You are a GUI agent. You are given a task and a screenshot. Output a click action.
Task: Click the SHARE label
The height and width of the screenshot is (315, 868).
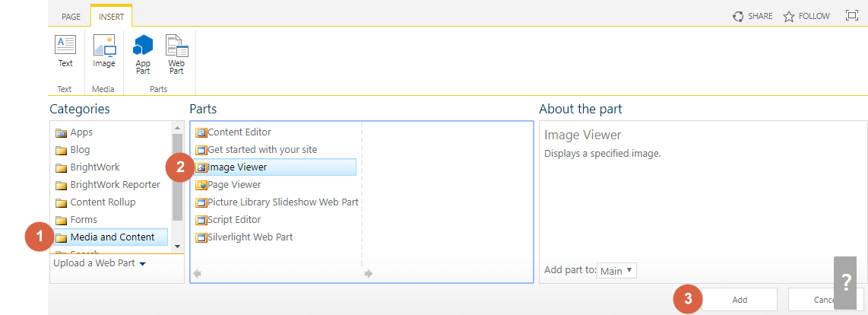(x=760, y=17)
